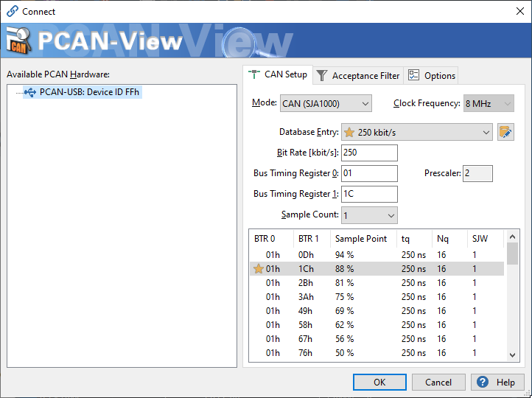Select the CAN Setup tab
The image size is (532, 398).
[278, 74]
